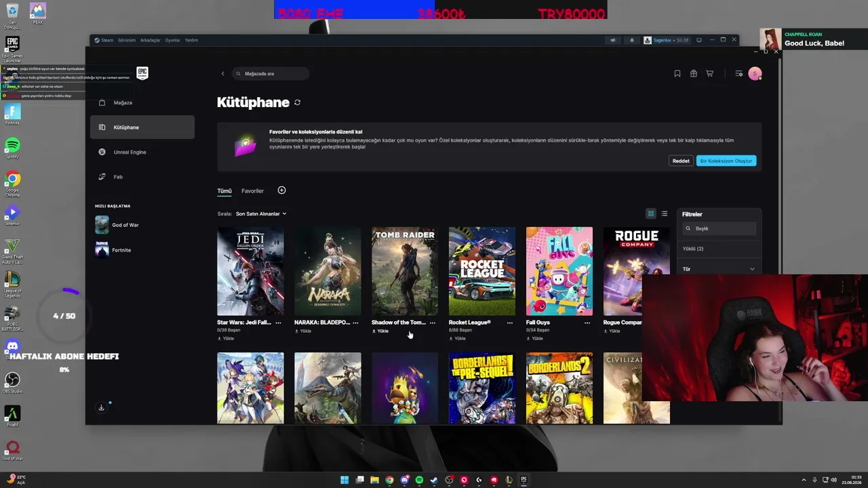
Task: Switch to the Tümü tab
Action: (224, 191)
